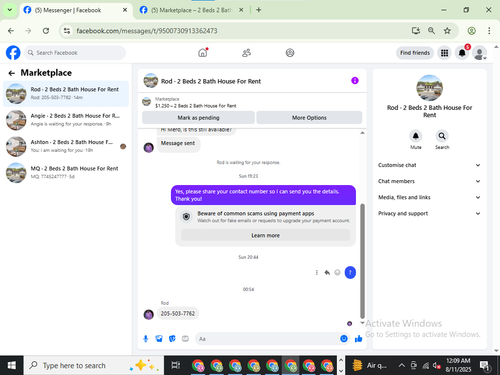Click the chat conversation scrollbar
This screenshot has height=375, width=500.
pos(362,261)
